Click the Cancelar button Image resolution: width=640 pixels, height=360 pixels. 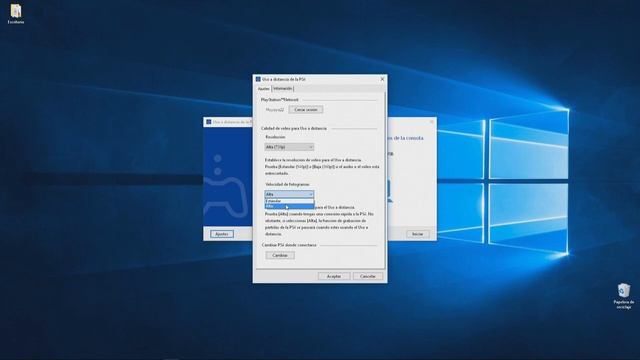click(367, 276)
